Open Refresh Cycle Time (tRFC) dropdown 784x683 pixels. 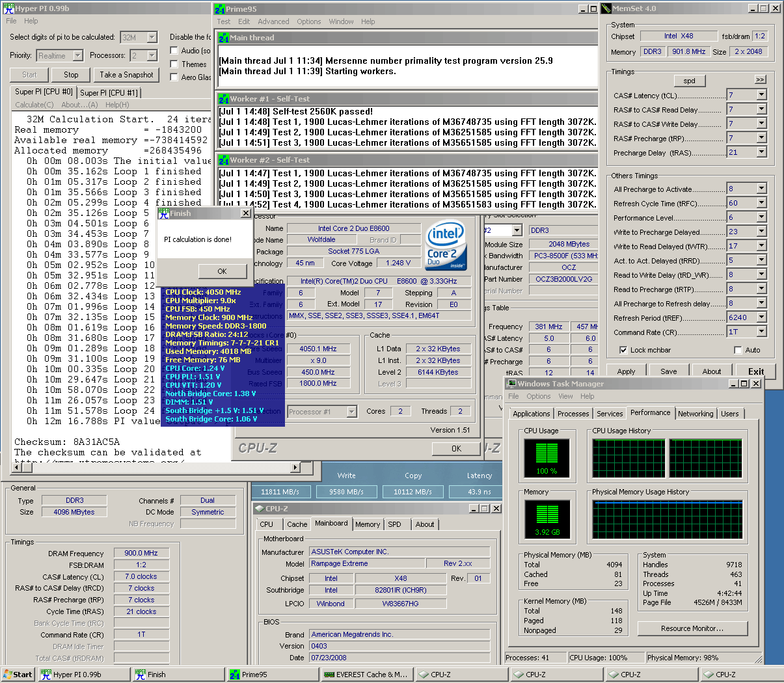[761, 203]
